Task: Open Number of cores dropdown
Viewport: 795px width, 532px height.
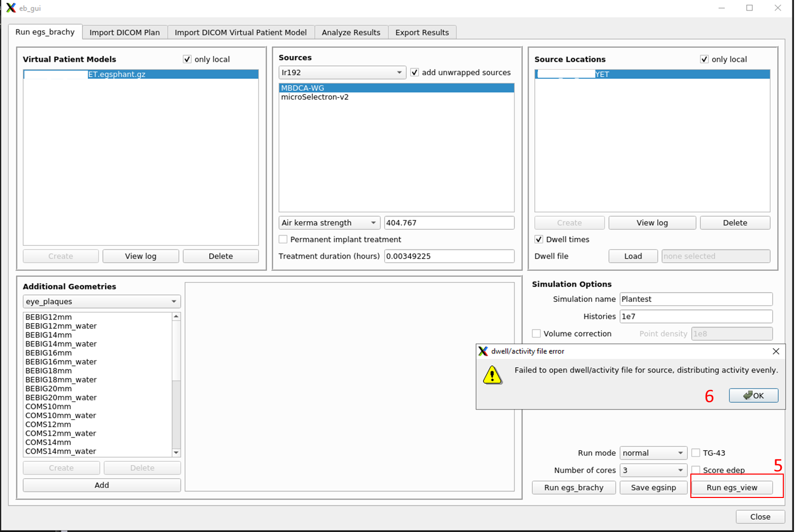Action: click(653, 470)
